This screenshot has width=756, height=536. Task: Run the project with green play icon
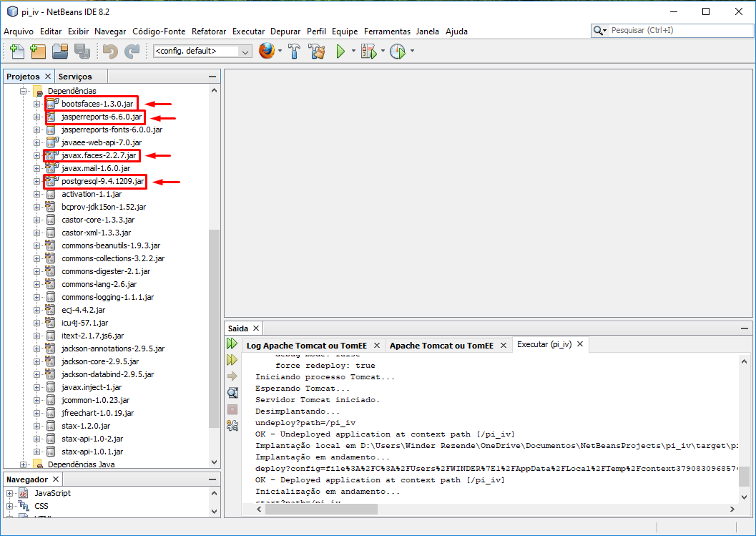click(x=341, y=51)
